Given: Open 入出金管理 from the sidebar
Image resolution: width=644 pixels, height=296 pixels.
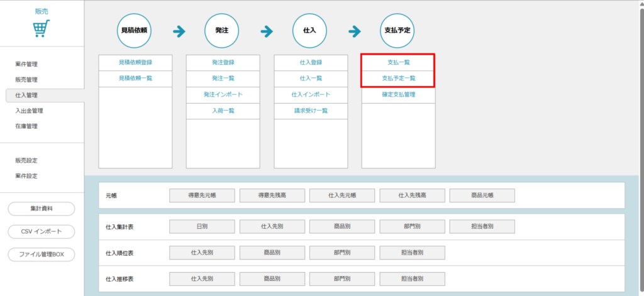Looking at the screenshot, I should click(28, 111).
